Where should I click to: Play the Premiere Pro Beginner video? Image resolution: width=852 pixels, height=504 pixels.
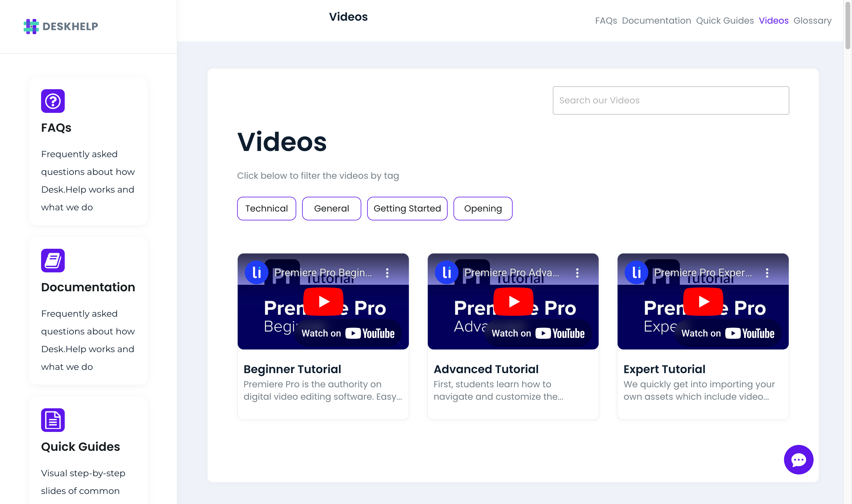[x=323, y=302]
